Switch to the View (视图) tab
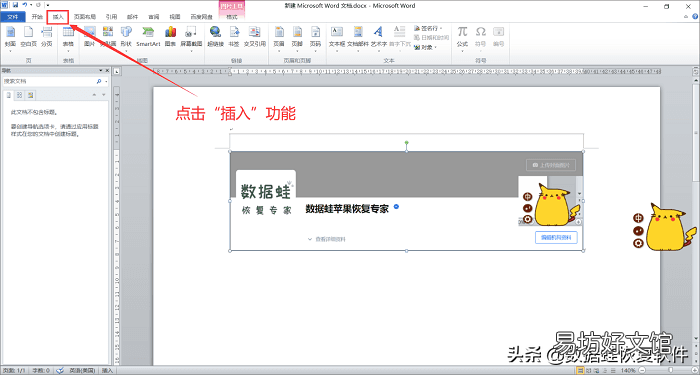The width and height of the screenshot is (700, 375). tap(175, 17)
